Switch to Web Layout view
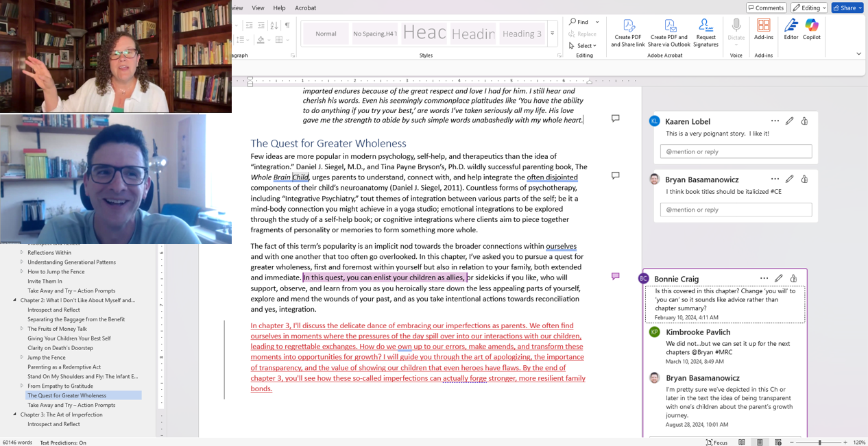Viewport: 868px width, 446px height. click(x=777, y=443)
